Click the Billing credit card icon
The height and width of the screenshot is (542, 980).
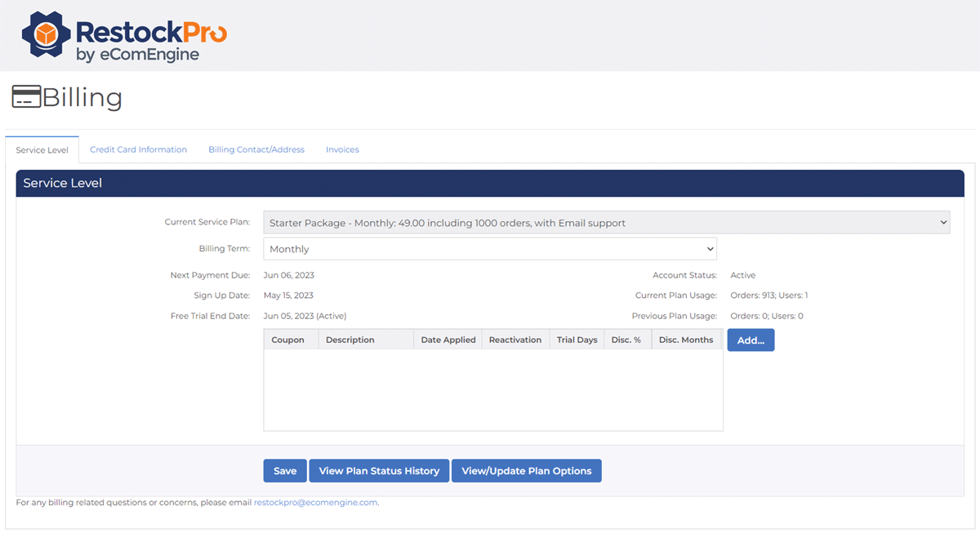coord(26,97)
